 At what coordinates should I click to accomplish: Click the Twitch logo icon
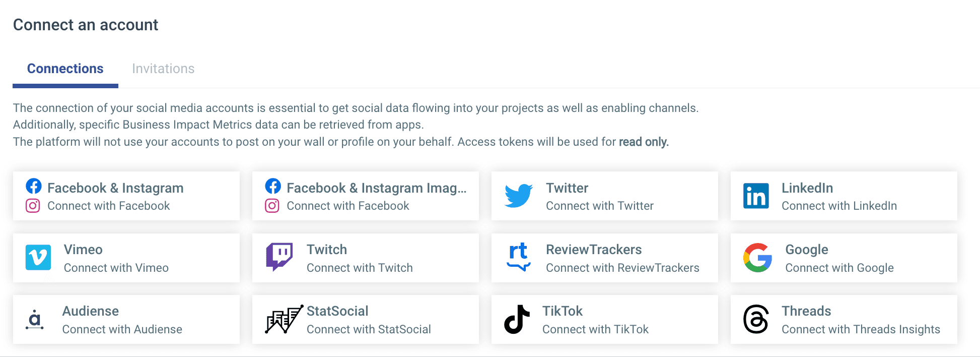tap(279, 257)
